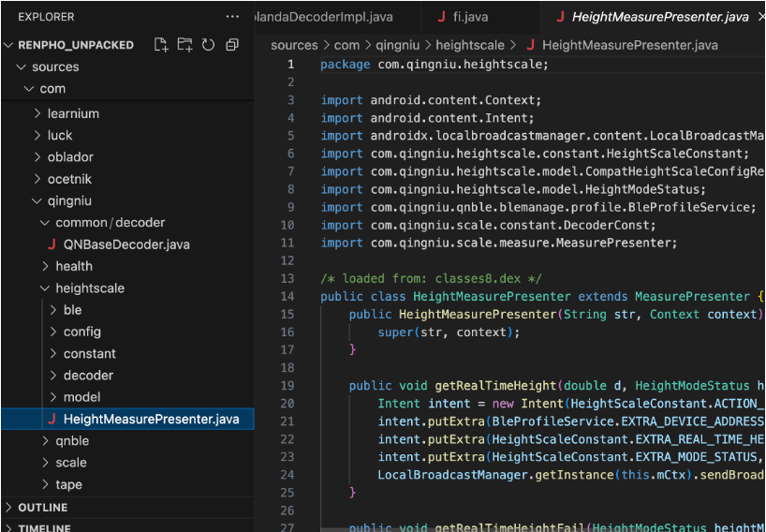Viewport: 766px width, 532px height.
Task: Click the New File icon in Explorer
Action: [x=161, y=45]
